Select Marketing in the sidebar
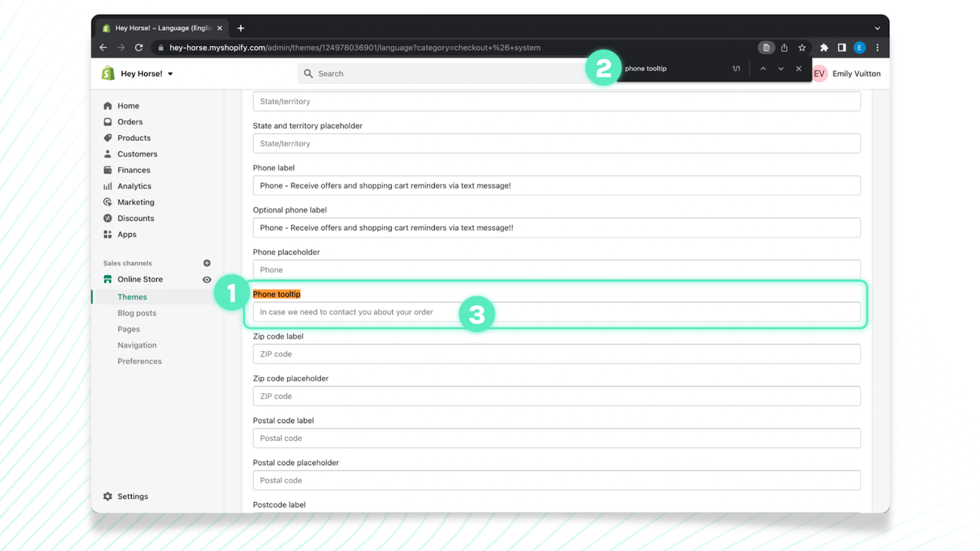Screen dimensions: 980x551 pos(136,201)
